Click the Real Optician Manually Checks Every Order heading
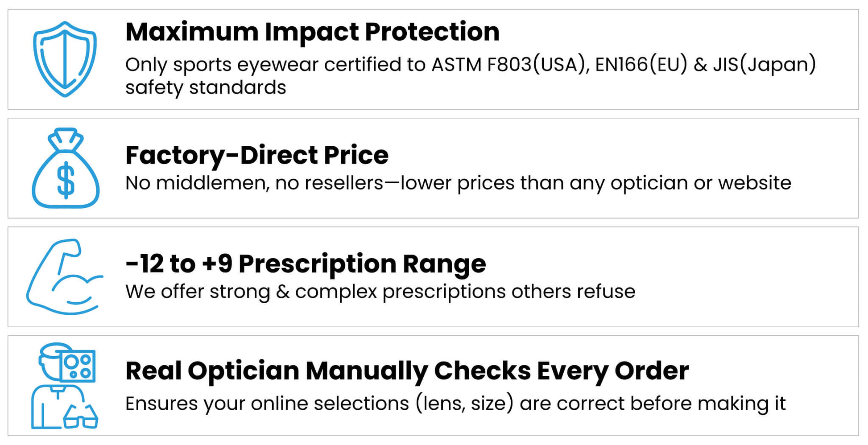 pyautogui.click(x=407, y=371)
